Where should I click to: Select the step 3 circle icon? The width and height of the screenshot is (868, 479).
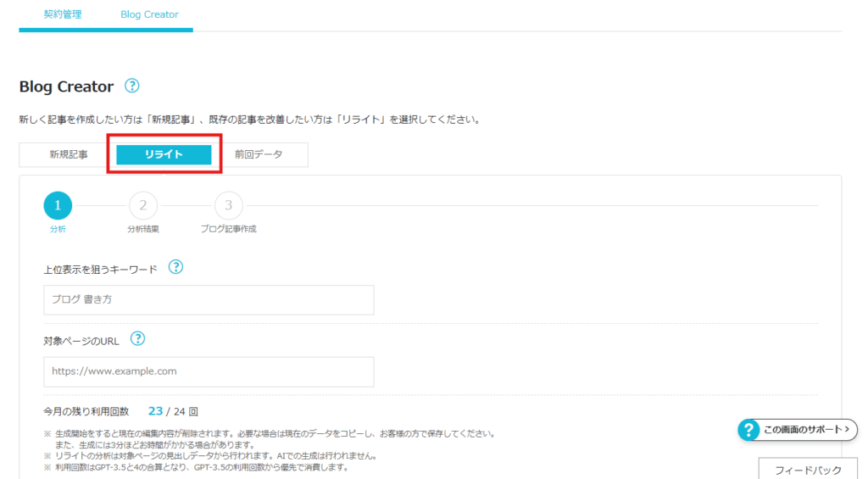(229, 205)
